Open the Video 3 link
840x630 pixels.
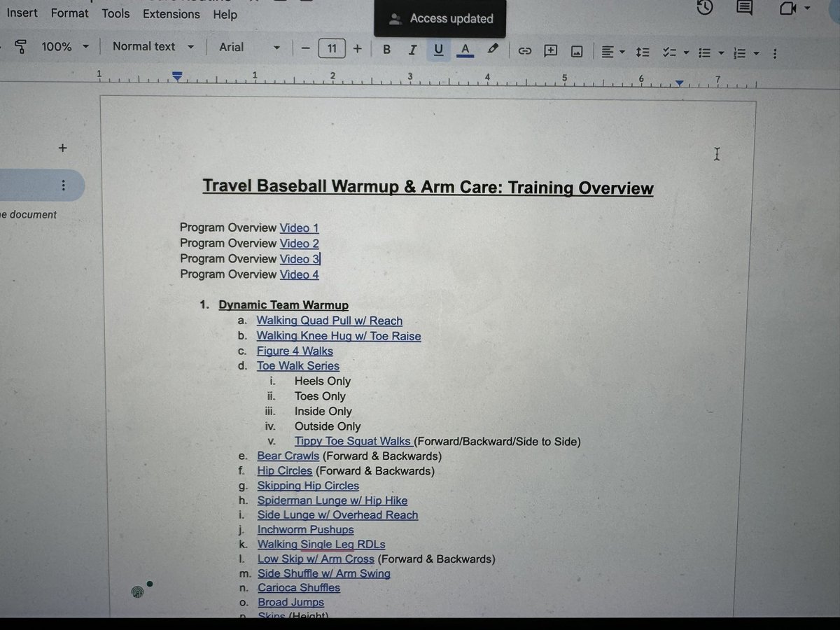(x=300, y=258)
